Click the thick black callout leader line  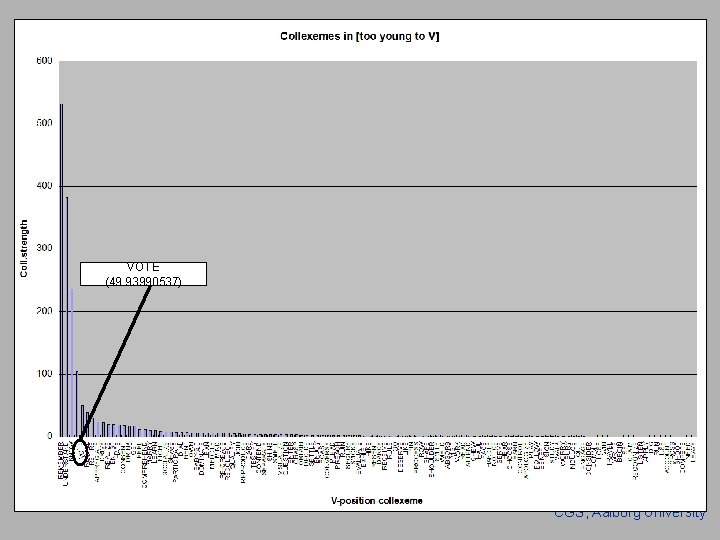tap(116, 361)
